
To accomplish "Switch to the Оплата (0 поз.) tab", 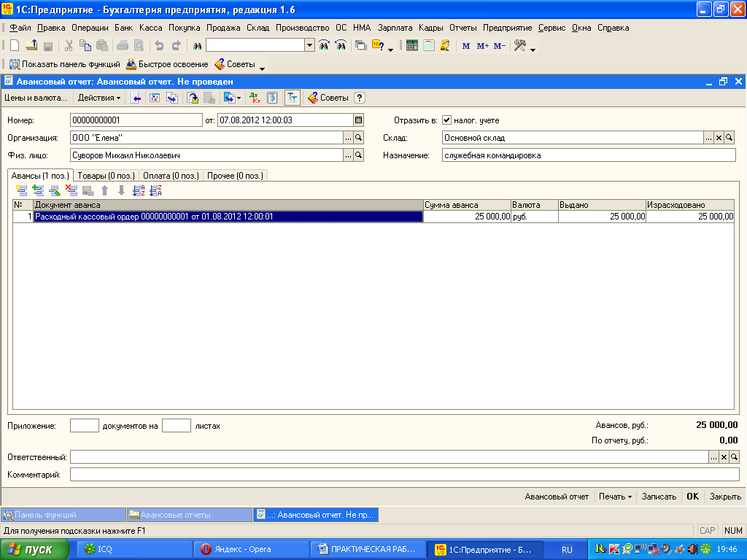I will [171, 176].
